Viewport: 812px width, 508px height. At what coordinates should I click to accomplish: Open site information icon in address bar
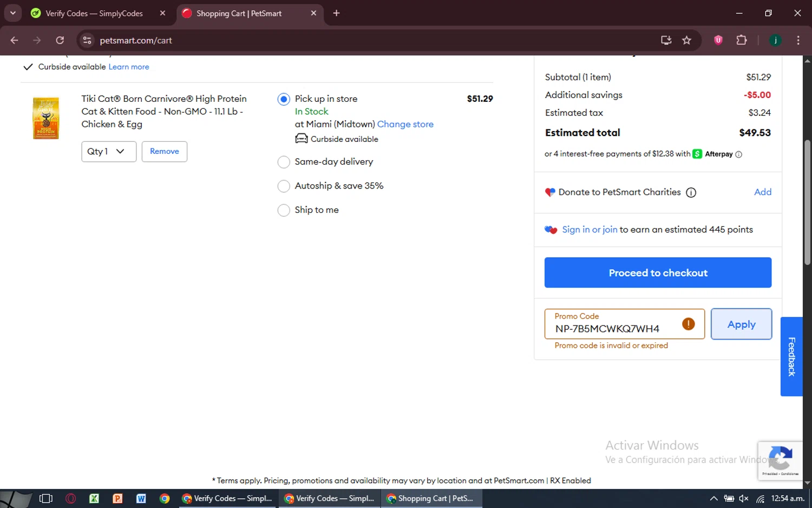pyautogui.click(x=87, y=40)
